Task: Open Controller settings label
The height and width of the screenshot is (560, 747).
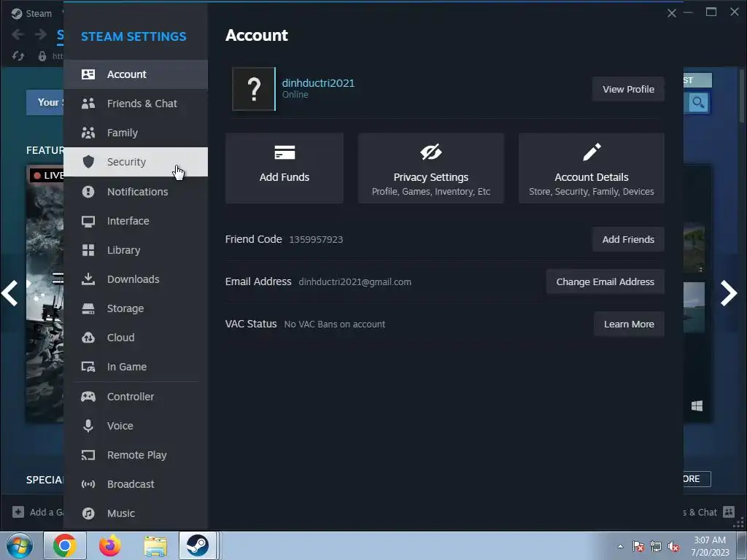Action: (131, 397)
